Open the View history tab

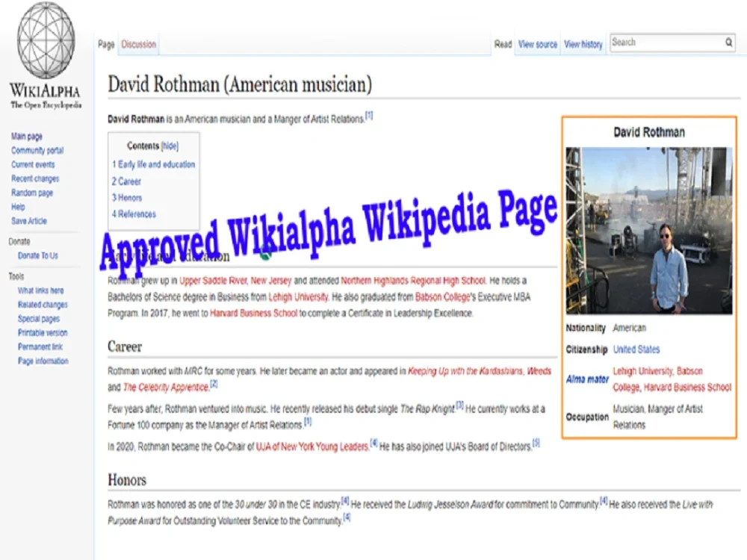(x=583, y=44)
